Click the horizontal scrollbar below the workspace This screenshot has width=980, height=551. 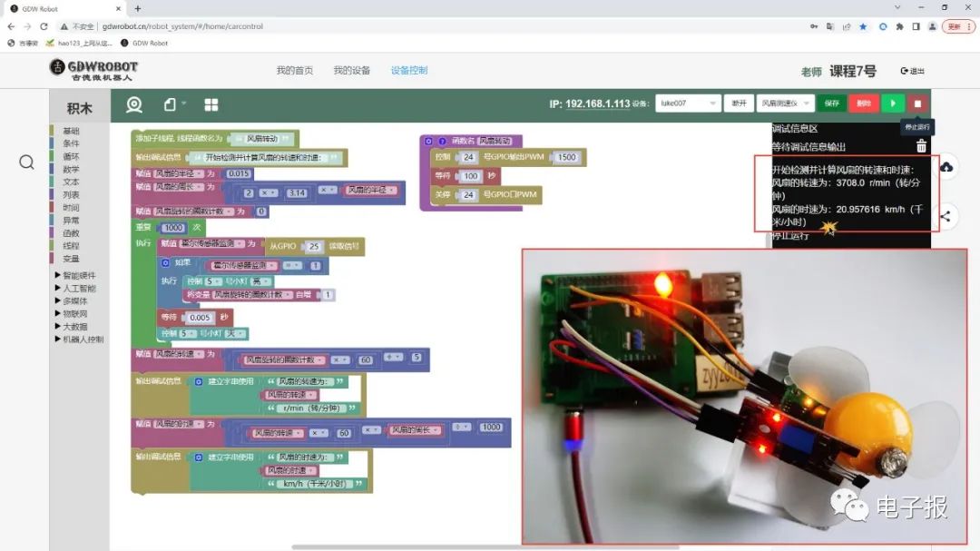[x=485, y=547]
